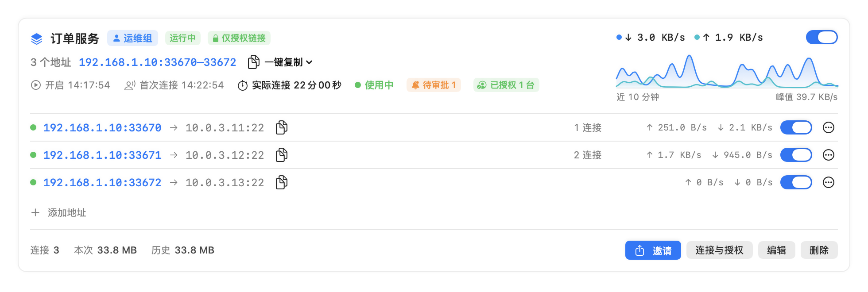The image size is (868, 292).
Task: Click the traffic chart for last 10 minutes
Action: tap(727, 71)
